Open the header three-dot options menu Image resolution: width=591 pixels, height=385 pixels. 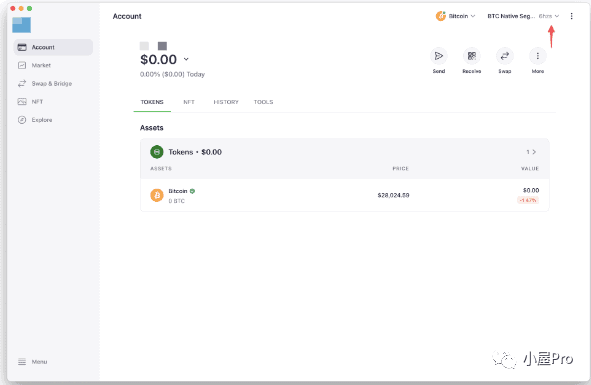(x=571, y=16)
